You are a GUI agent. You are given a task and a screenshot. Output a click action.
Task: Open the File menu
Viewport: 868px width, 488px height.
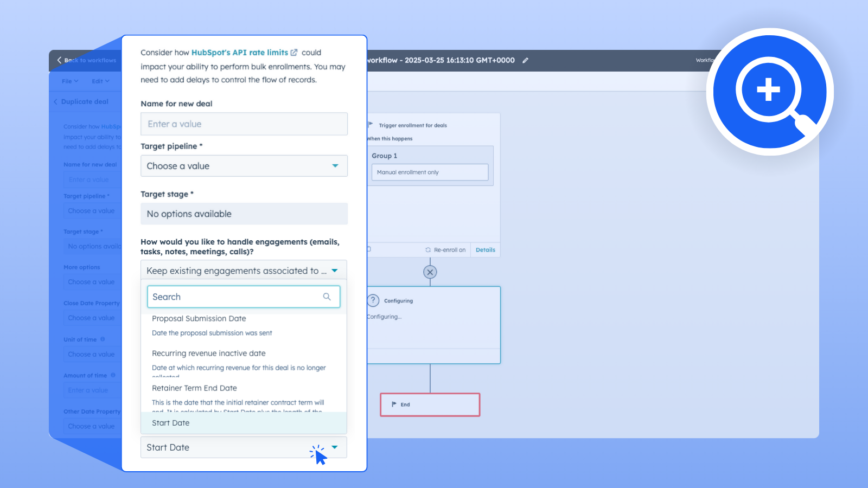pos(70,81)
